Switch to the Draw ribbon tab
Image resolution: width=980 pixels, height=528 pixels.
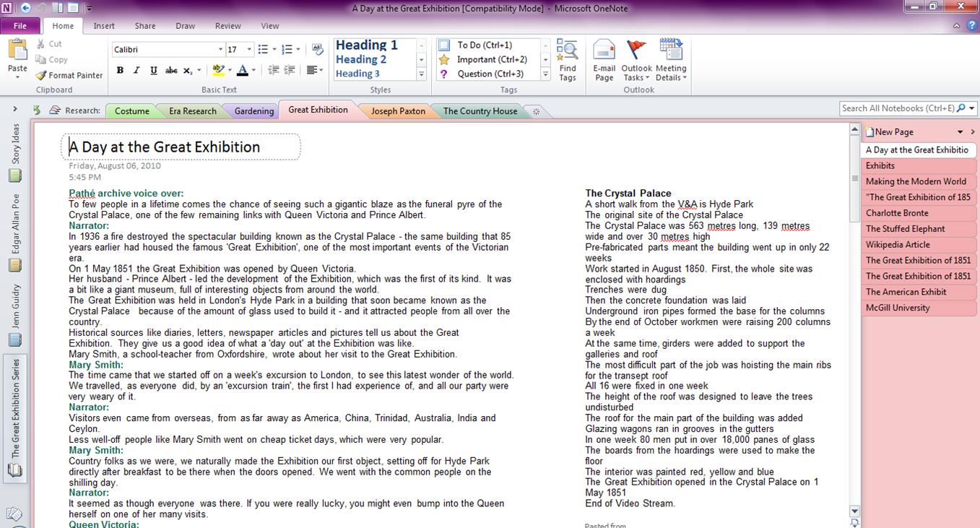[x=185, y=26]
